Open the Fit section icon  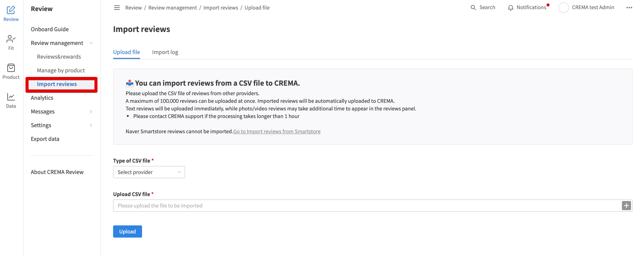11,39
